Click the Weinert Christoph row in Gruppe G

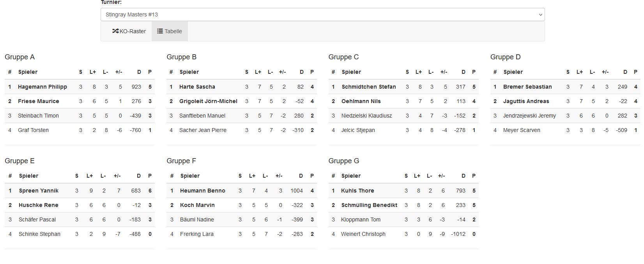[x=403, y=234]
